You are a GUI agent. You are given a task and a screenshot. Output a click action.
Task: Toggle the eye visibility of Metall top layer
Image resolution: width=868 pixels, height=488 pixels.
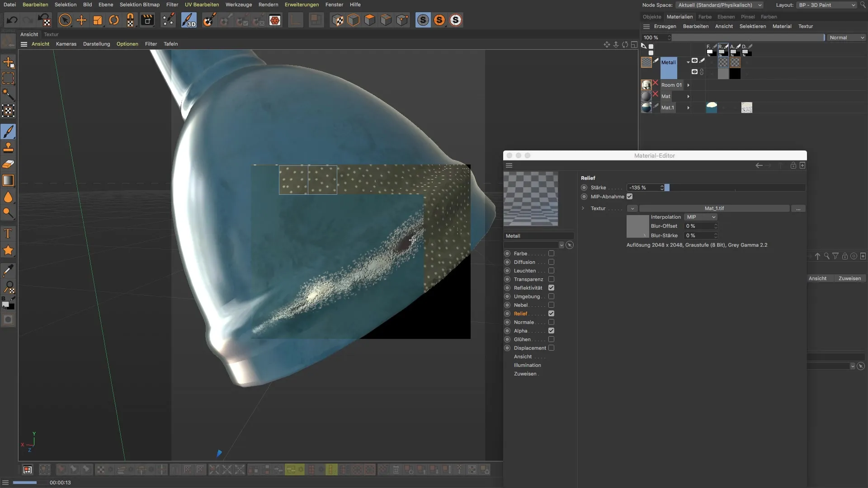point(694,61)
